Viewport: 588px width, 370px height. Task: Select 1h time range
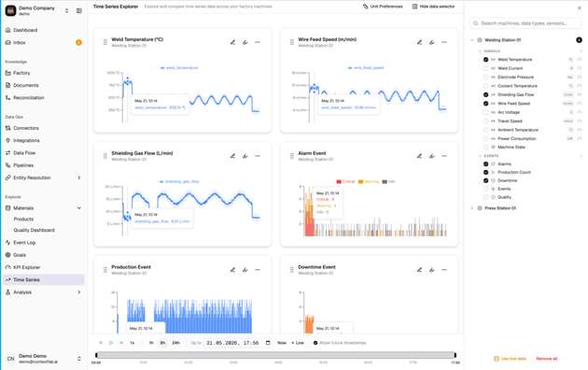[151, 343]
